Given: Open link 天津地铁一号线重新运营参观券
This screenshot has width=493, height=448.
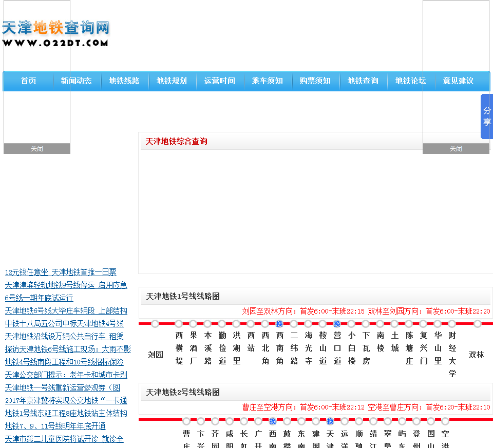Looking at the screenshot, I should coord(63,388).
